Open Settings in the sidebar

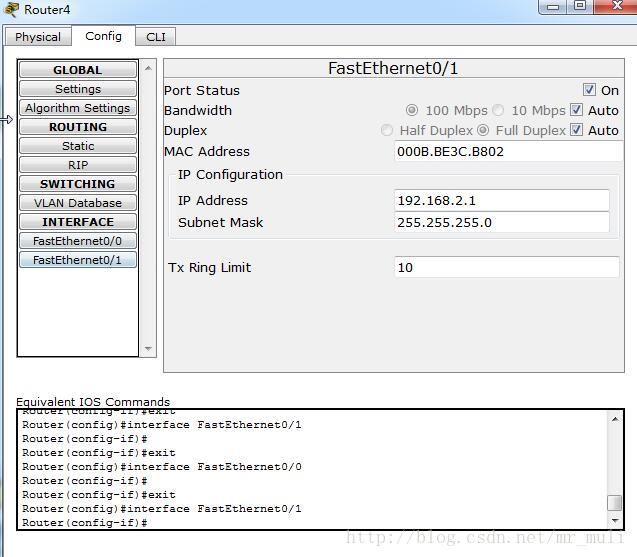tap(77, 89)
